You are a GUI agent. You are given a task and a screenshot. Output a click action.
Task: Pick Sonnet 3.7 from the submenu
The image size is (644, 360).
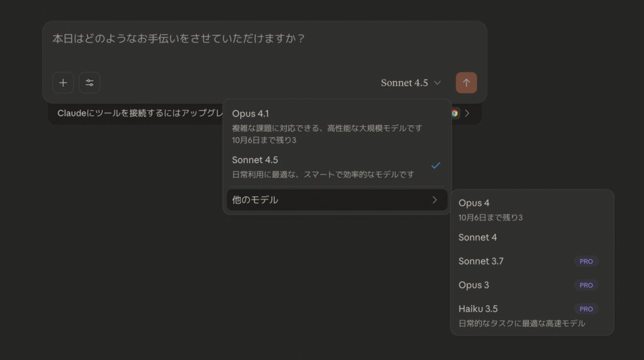point(481,261)
